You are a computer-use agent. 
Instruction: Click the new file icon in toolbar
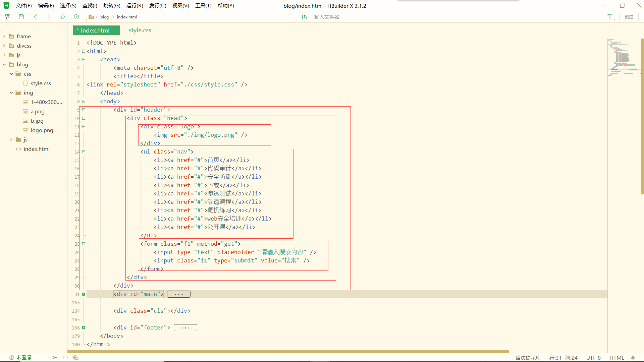[8, 17]
